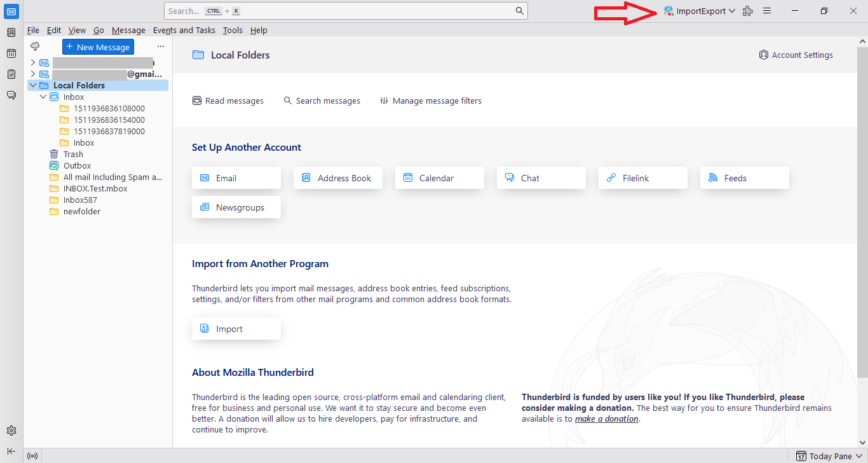Select the newfolder folder
Screen dimensions: 868x463
click(x=82, y=211)
